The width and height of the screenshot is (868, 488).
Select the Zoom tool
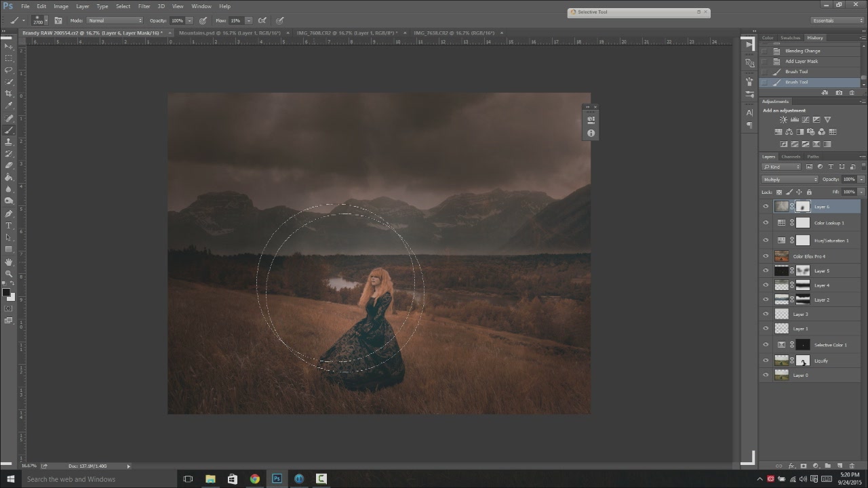pos(9,274)
